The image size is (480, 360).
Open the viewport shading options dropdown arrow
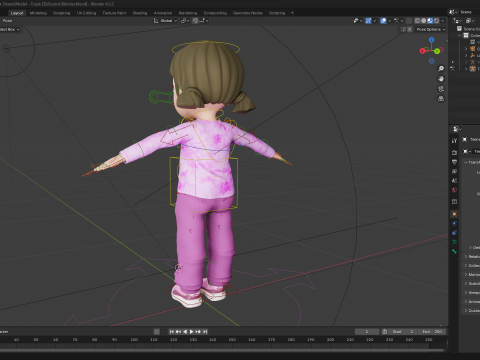click(443, 21)
